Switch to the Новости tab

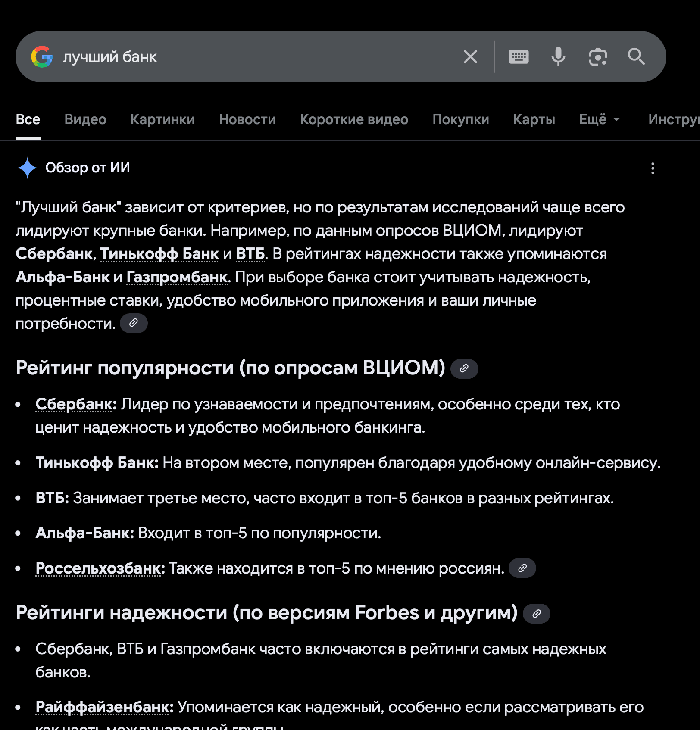[x=247, y=119]
